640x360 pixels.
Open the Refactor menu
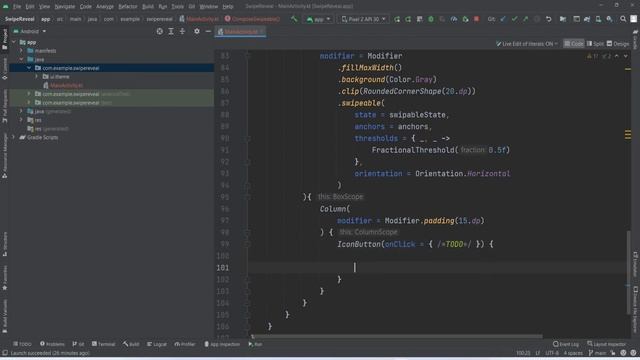pos(128,6)
